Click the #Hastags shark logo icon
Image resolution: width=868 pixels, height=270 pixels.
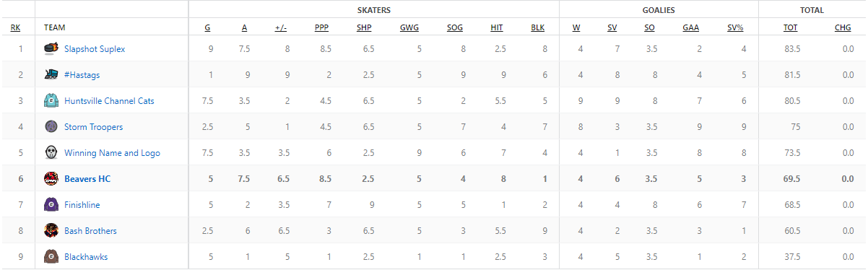(x=51, y=75)
